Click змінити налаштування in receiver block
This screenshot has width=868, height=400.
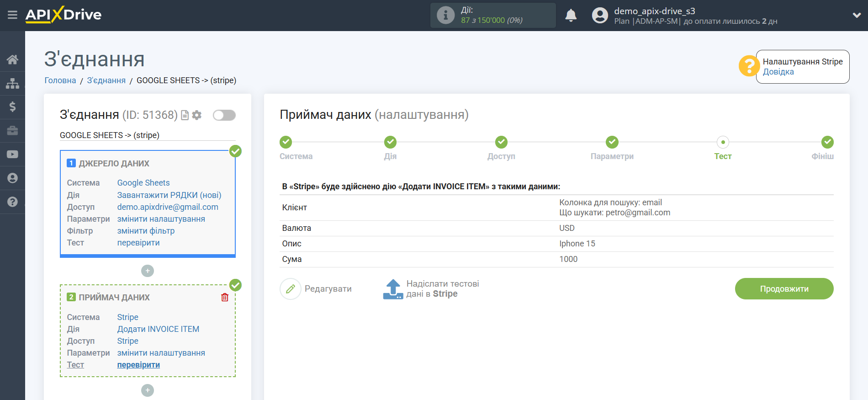coord(161,353)
